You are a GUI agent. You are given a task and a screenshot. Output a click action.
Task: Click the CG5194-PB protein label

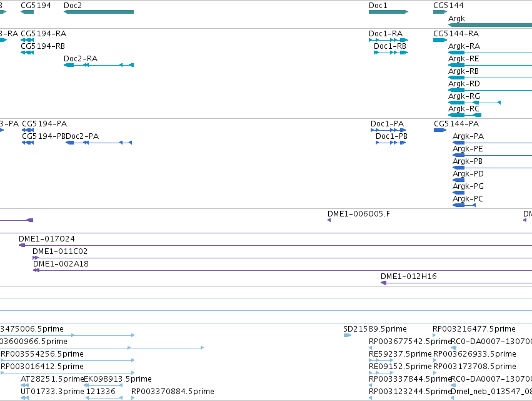point(44,136)
